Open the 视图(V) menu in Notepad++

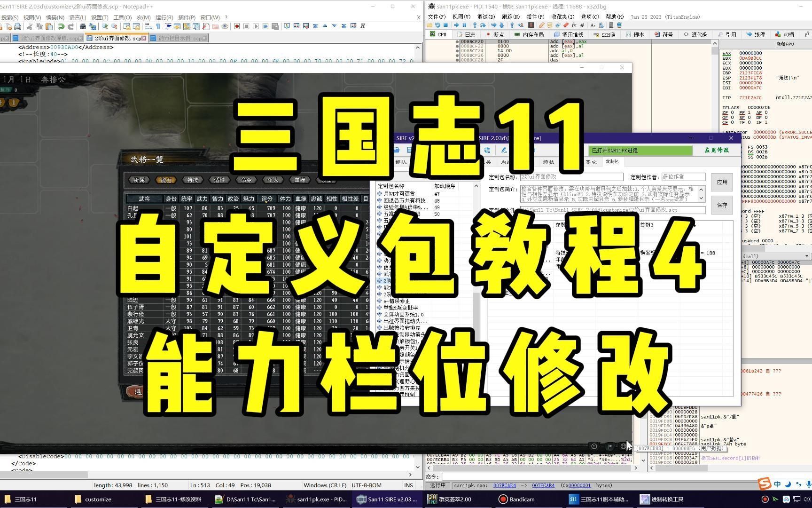(x=32, y=17)
